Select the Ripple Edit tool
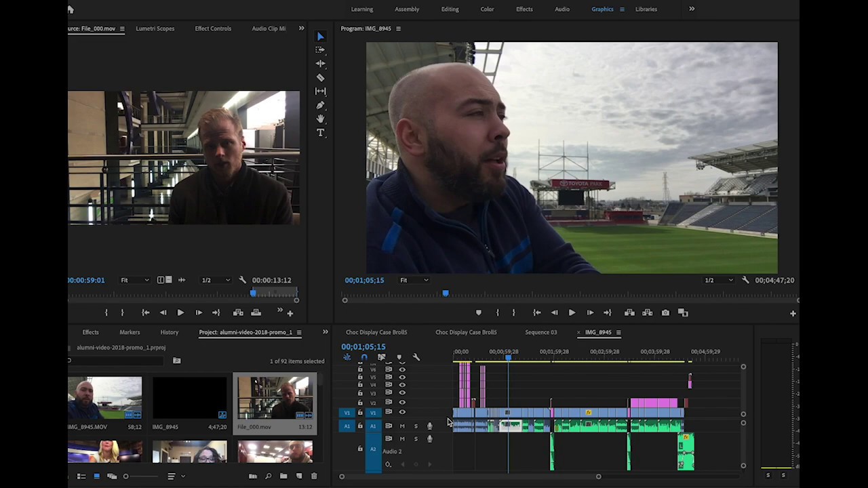 [321, 64]
